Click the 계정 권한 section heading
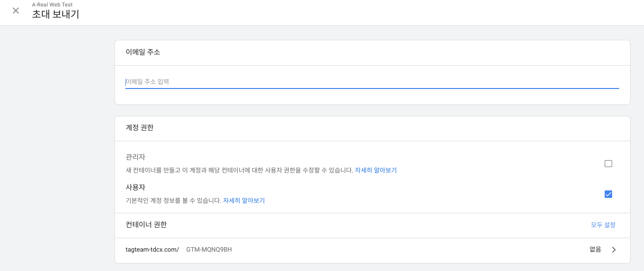This screenshot has width=644, height=271. click(140, 128)
